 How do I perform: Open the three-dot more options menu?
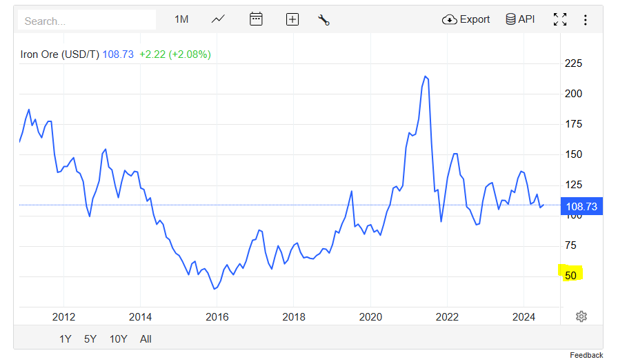click(586, 20)
